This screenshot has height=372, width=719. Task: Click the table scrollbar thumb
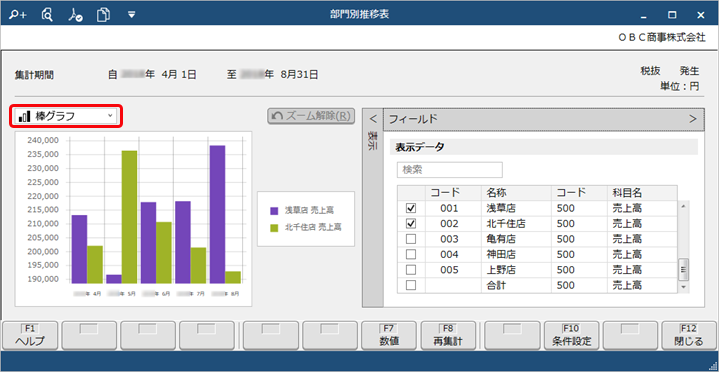pyautogui.click(x=683, y=269)
